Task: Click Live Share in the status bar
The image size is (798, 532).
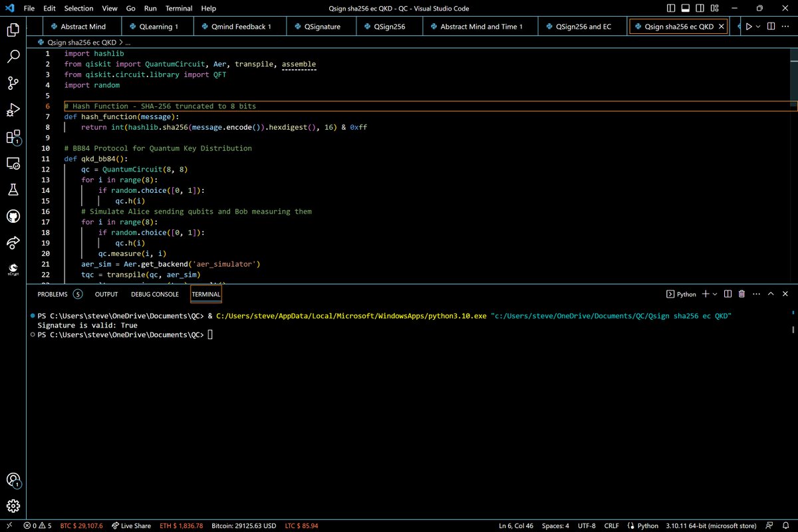Action: [x=131, y=525]
